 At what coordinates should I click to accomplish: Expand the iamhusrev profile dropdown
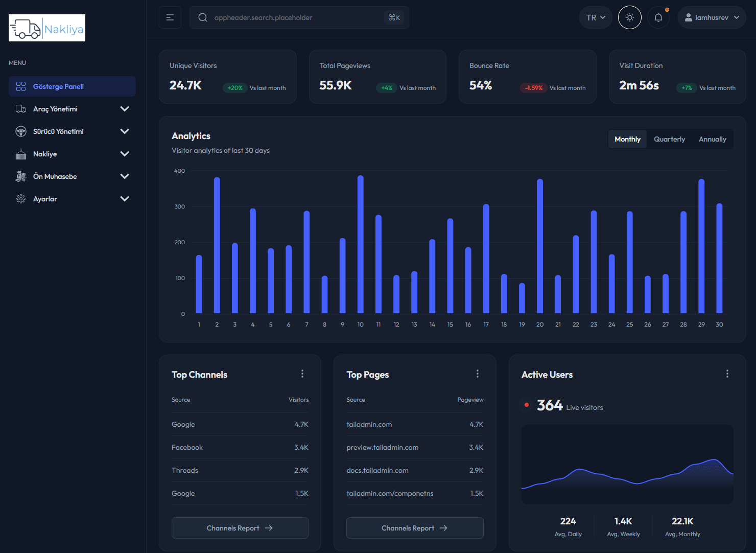[712, 17]
